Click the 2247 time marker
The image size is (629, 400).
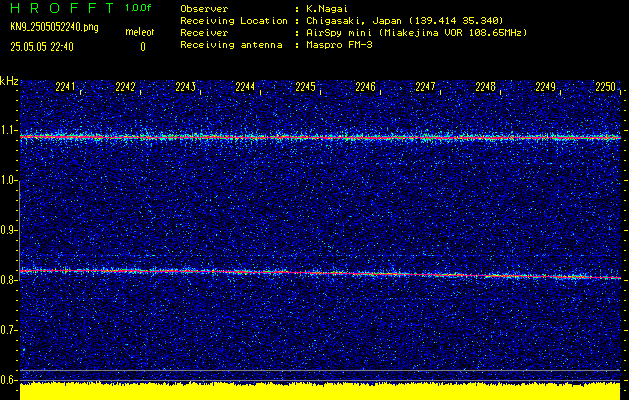click(425, 87)
